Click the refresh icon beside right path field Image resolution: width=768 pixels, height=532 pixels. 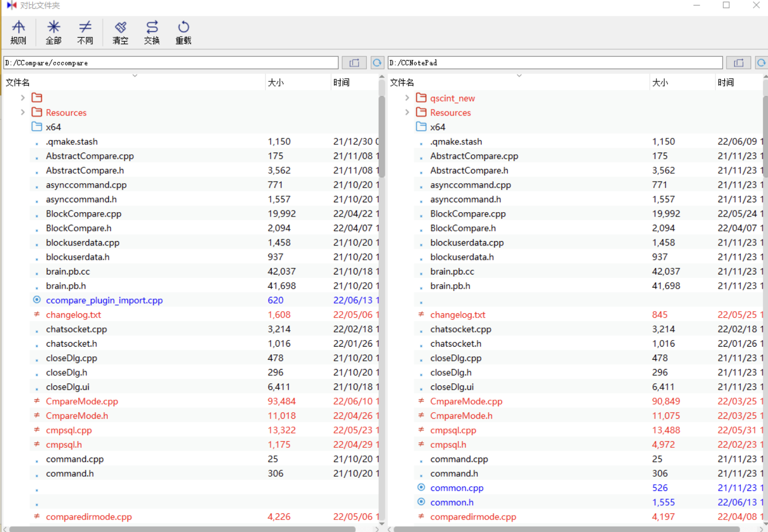(x=761, y=62)
